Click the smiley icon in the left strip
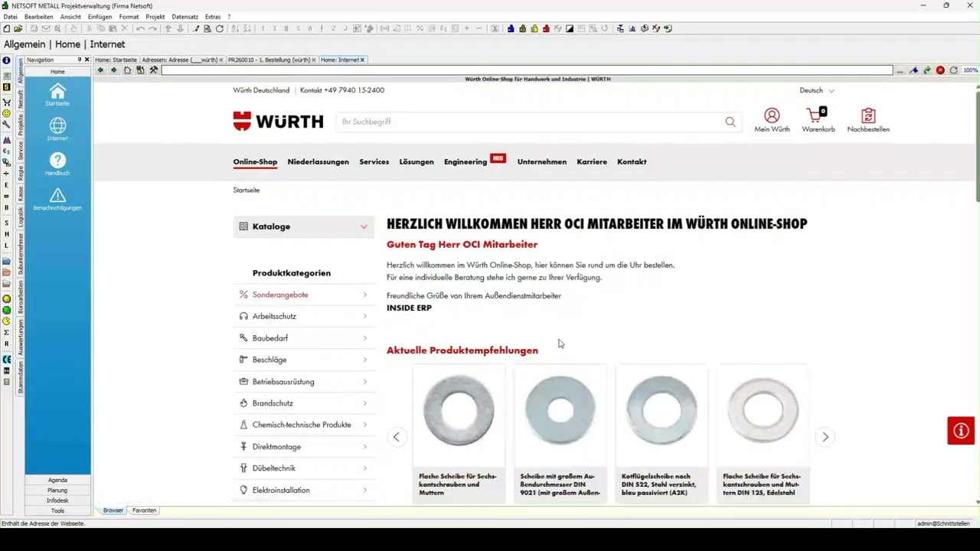This screenshot has height=551, width=980. (x=7, y=113)
